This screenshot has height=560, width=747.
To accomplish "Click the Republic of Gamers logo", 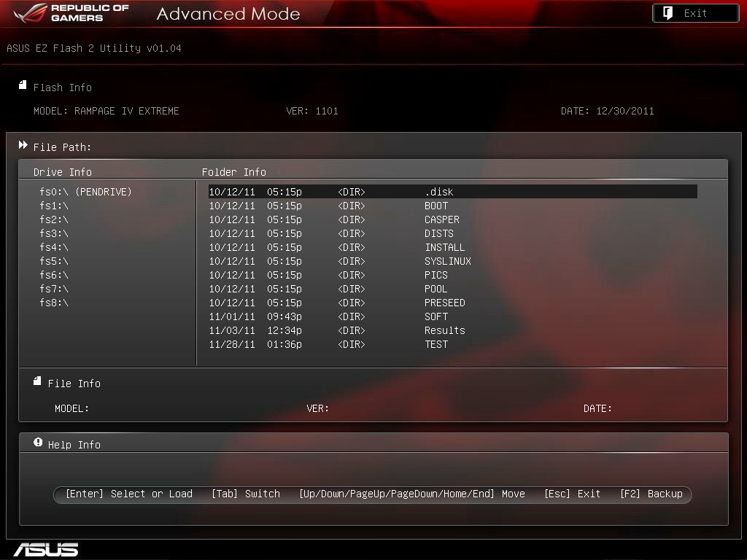I will tap(71, 13).
